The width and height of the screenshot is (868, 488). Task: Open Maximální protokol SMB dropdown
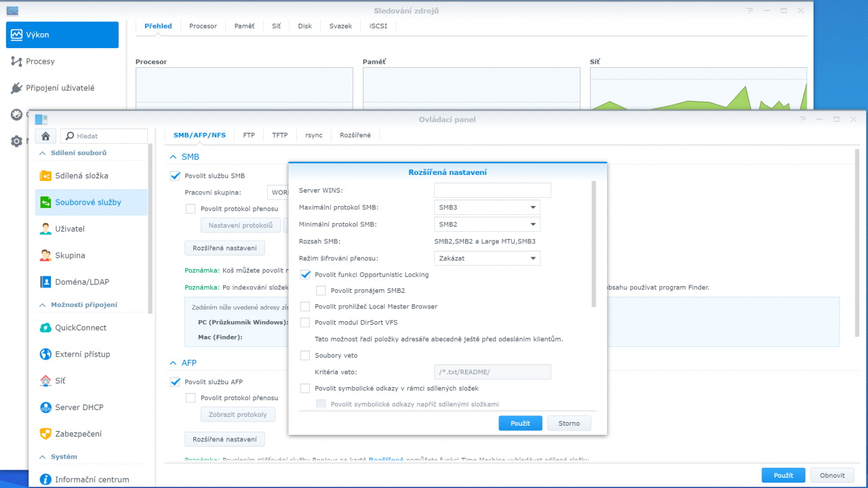tap(487, 207)
